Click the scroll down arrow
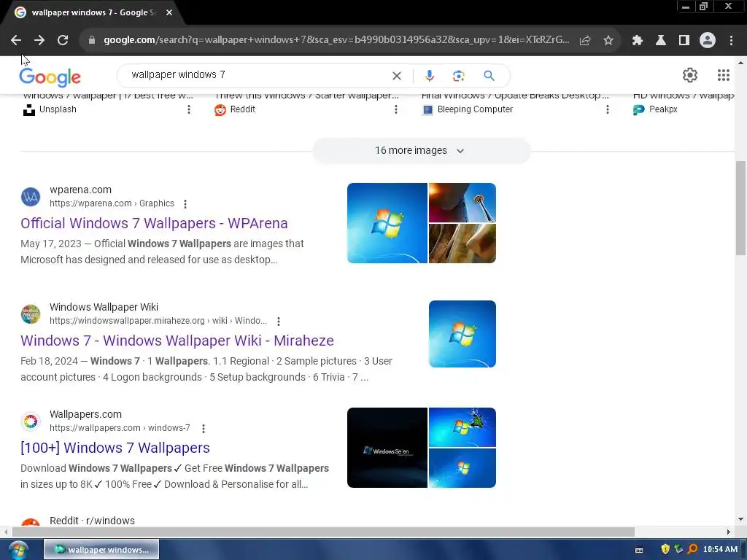 [x=740, y=519]
